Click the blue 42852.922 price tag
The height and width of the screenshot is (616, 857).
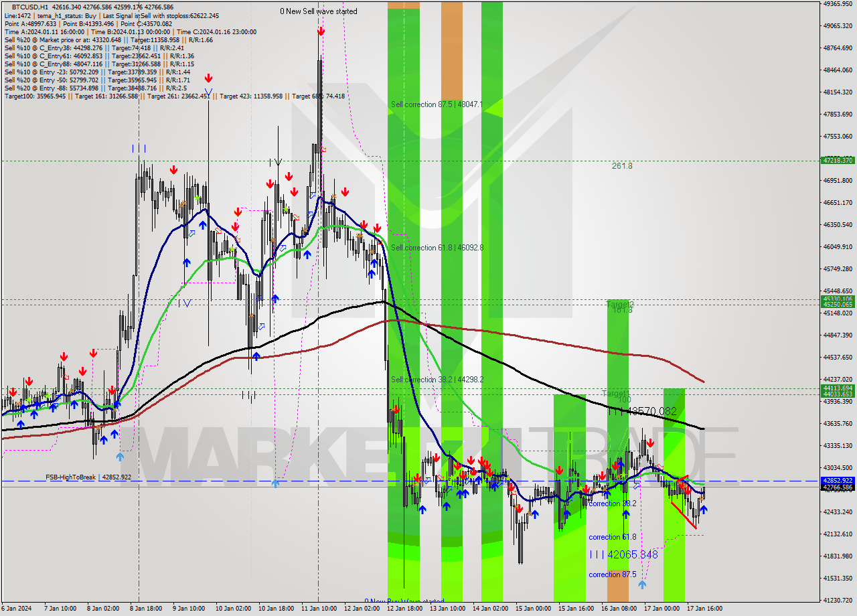[838, 481]
